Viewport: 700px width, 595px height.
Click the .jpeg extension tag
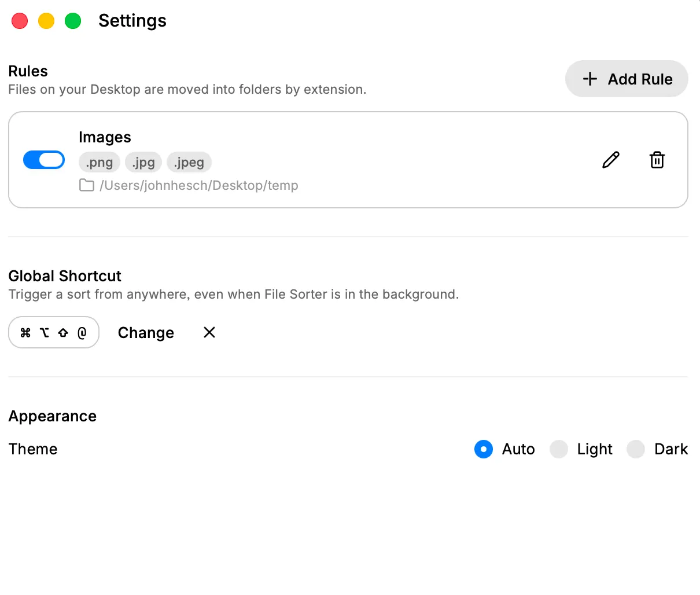[189, 163]
